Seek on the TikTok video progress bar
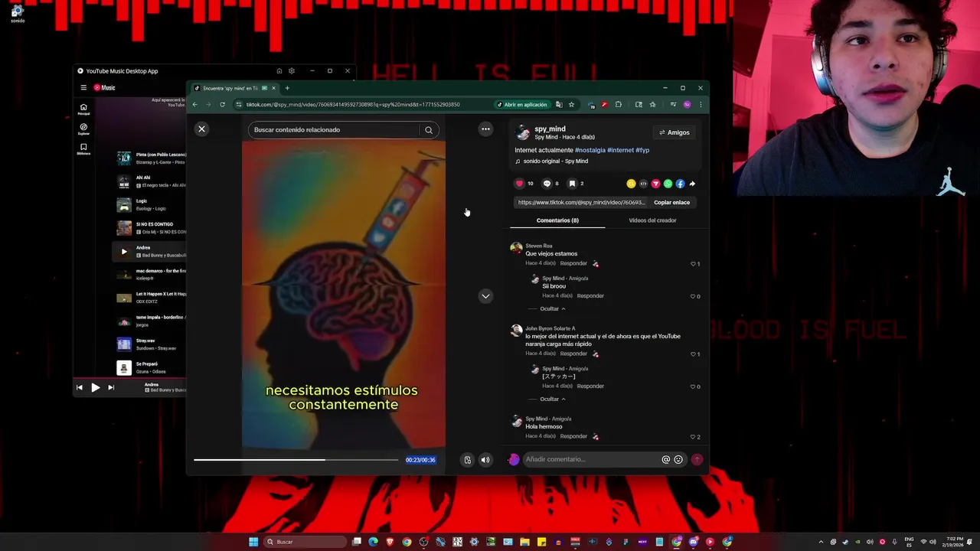980x551 pixels. [x=296, y=460]
